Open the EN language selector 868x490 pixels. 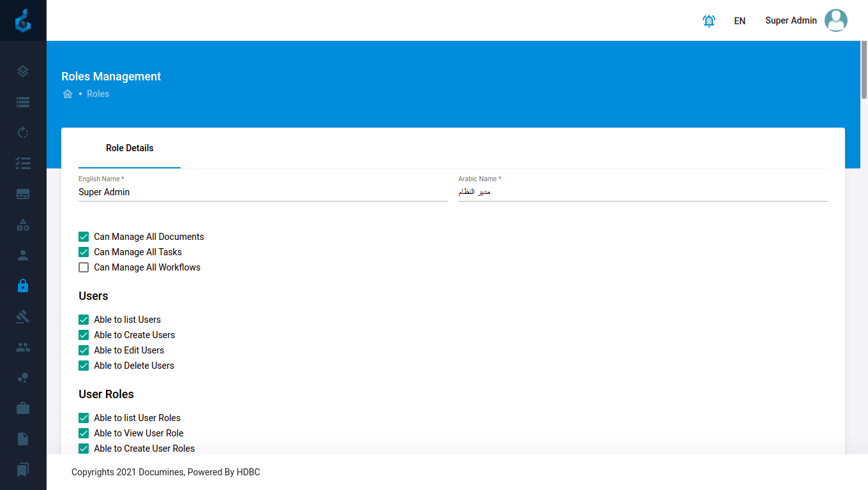pyautogui.click(x=740, y=20)
